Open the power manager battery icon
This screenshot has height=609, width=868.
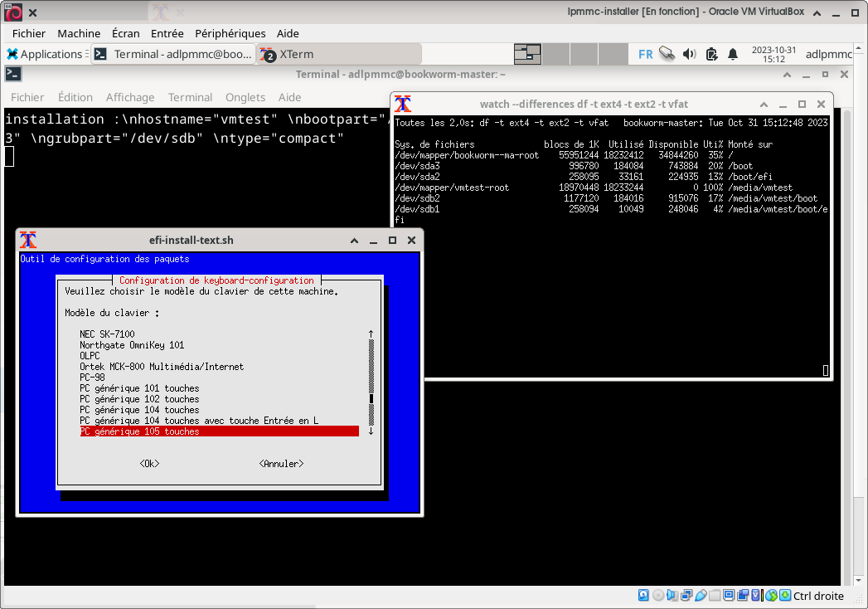711,54
